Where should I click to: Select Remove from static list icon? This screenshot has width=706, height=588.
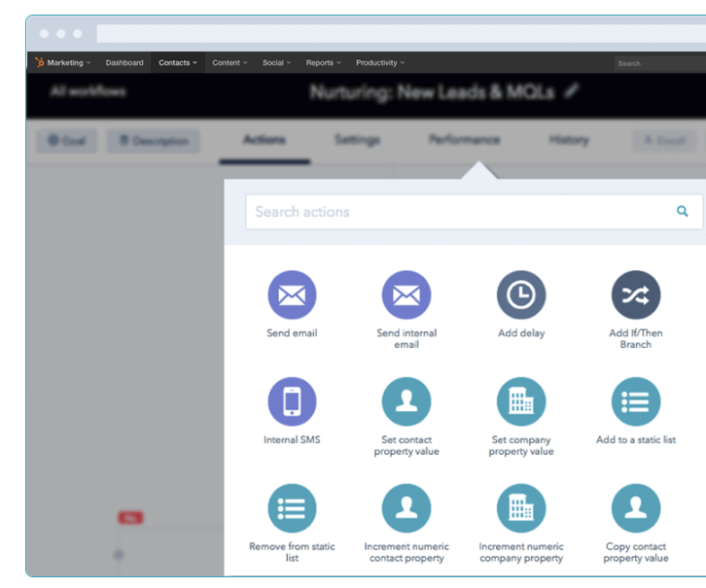(x=292, y=508)
